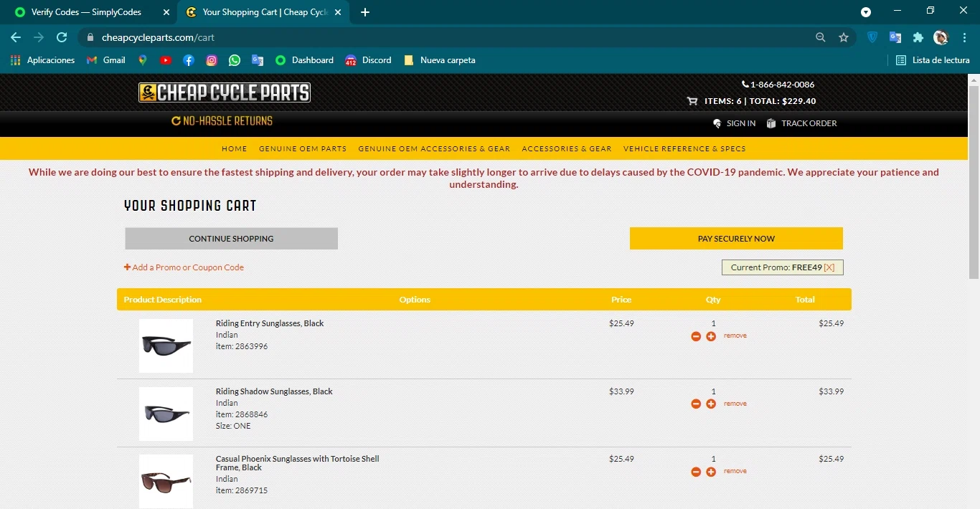The image size is (980, 509).
Task: Open Riding Entry Sunglasses, Black product
Action: tap(270, 323)
